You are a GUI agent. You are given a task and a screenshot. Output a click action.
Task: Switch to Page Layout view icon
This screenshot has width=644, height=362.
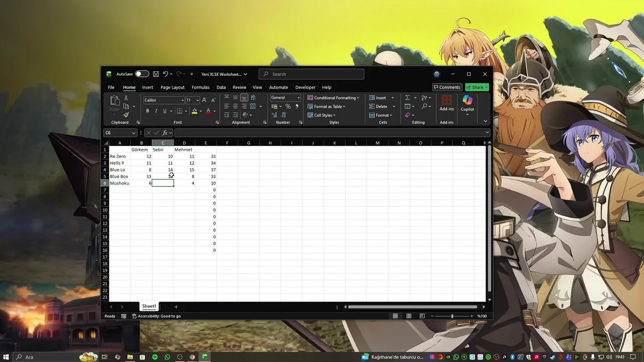409,316
